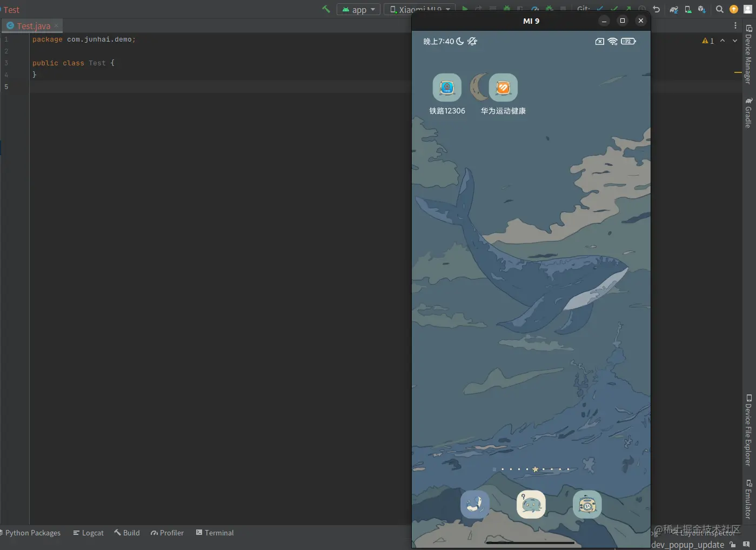The image size is (756, 550).
Task: Tap the Messages icon in the phone dock
Action: 531,504
